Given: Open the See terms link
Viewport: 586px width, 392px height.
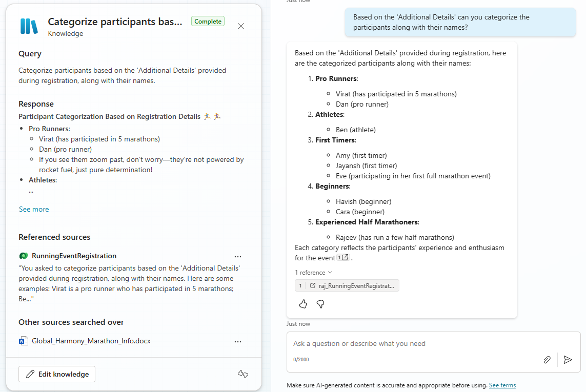Looking at the screenshot, I should pyautogui.click(x=502, y=385).
